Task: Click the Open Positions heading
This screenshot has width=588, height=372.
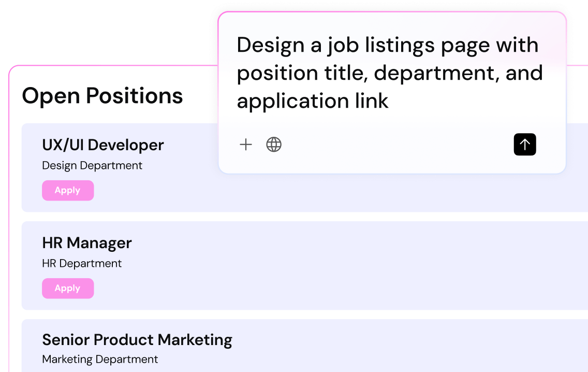Action: [x=102, y=96]
